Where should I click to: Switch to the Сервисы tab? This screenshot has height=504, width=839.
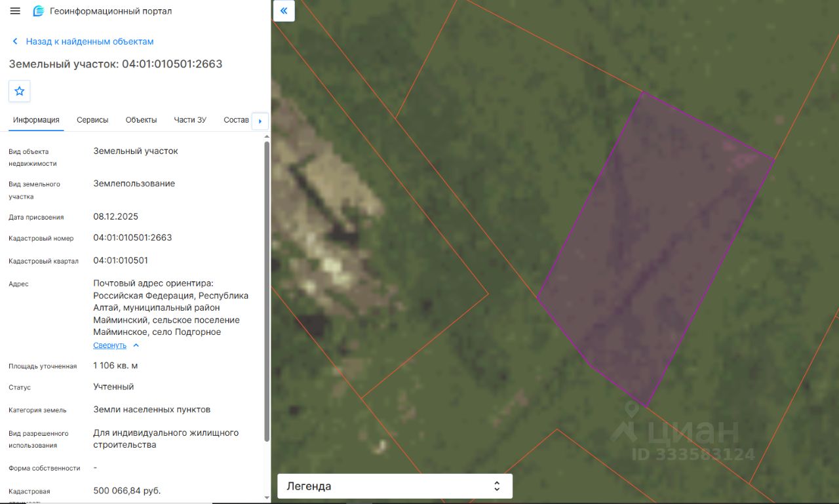pos(92,120)
